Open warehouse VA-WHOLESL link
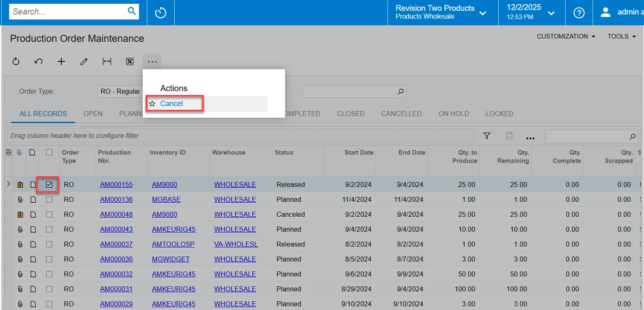Viewport: 644px width, 310px height. [x=236, y=245]
